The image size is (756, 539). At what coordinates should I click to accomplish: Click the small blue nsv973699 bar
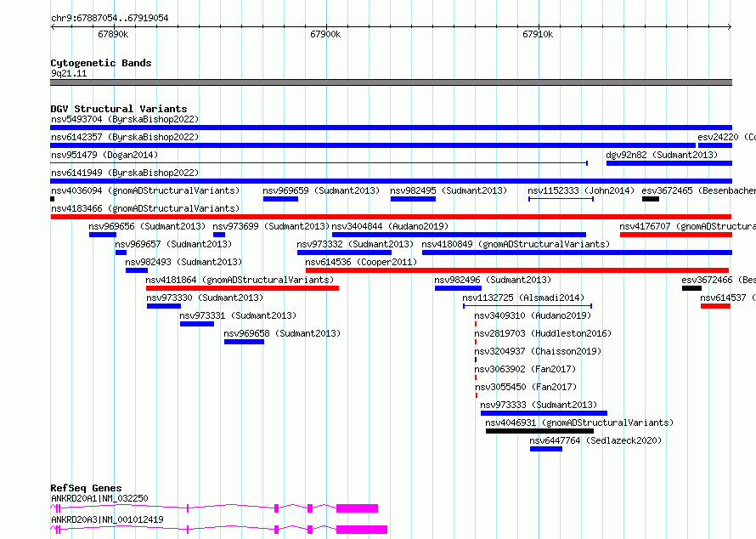[219, 235]
